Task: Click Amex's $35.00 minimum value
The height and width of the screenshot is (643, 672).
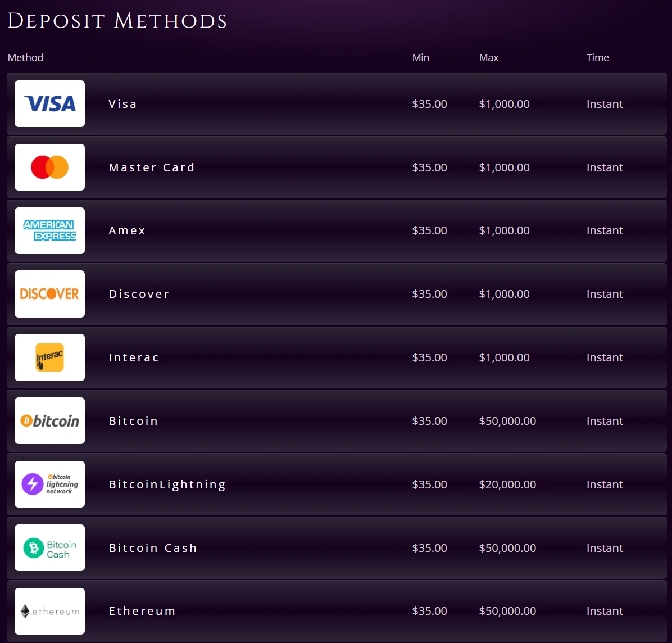Action: (x=429, y=230)
